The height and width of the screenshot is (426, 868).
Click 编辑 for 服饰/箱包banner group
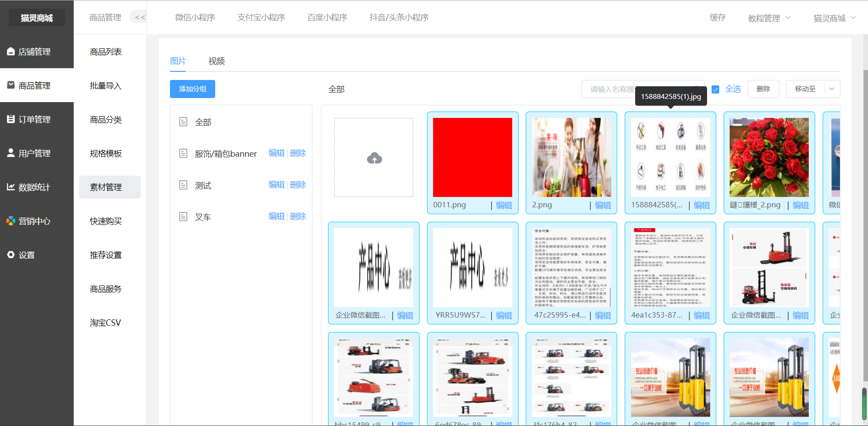[276, 153]
